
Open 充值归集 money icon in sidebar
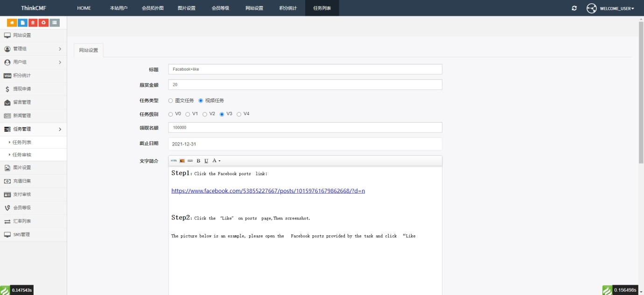(7, 181)
